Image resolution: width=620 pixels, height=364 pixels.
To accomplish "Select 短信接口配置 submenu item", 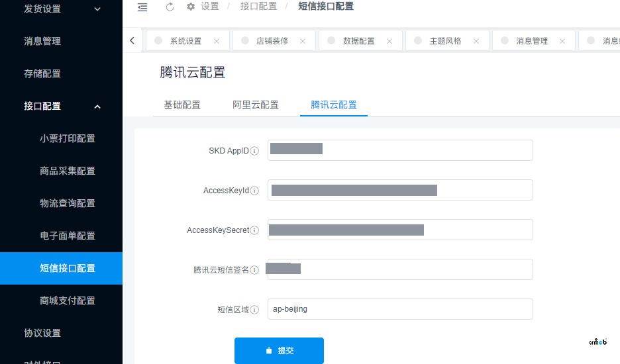I will 62,268.
